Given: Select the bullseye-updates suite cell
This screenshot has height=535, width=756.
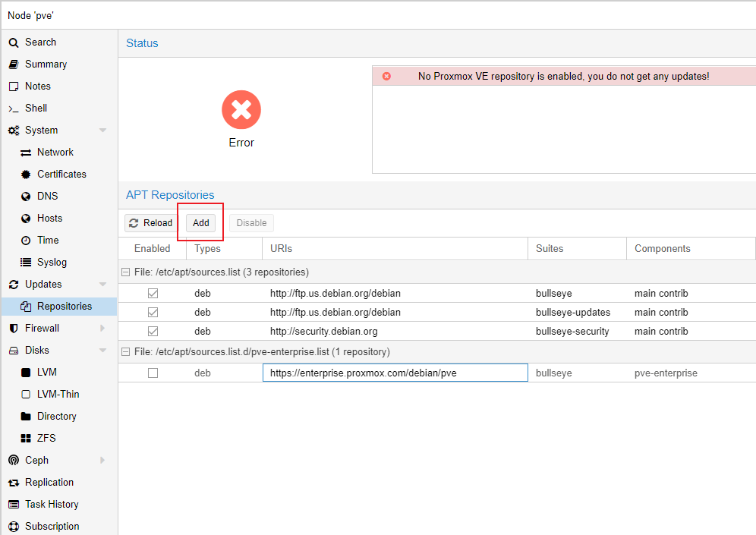Looking at the screenshot, I should (577, 313).
